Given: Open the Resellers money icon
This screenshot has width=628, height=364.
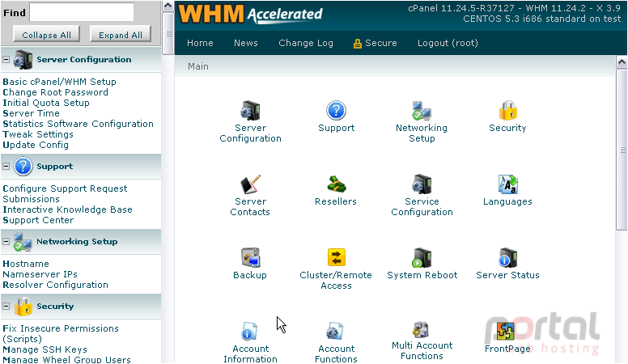Looking at the screenshot, I should pyautogui.click(x=336, y=184).
